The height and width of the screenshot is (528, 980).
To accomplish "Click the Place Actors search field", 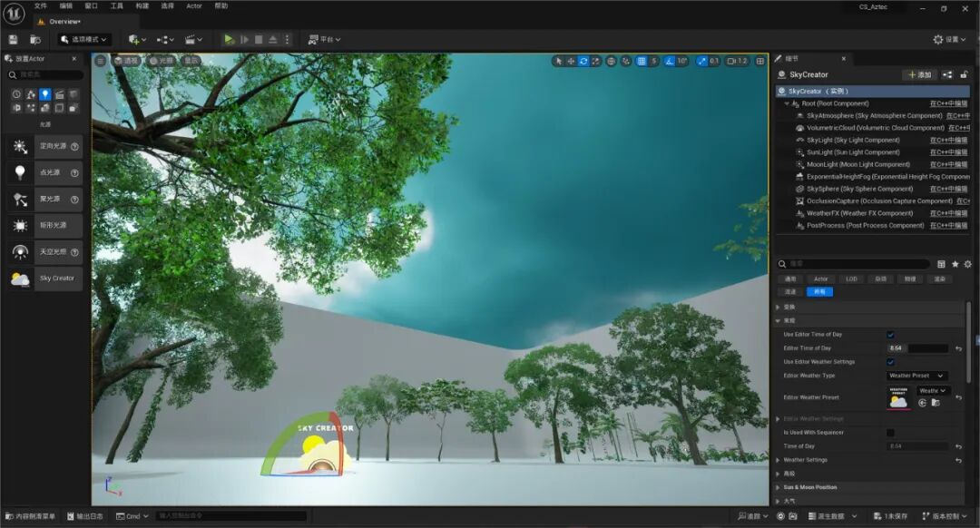I will (45, 75).
